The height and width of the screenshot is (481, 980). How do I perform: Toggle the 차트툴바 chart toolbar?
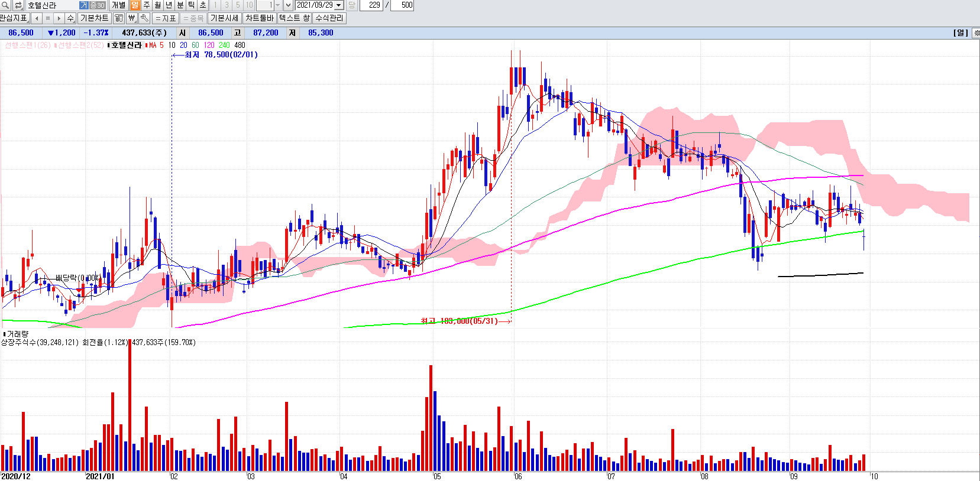(x=260, y=18)
